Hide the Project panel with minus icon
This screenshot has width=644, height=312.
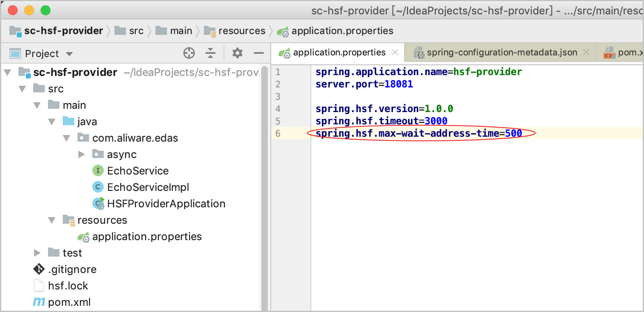click(x=259, y=53)
